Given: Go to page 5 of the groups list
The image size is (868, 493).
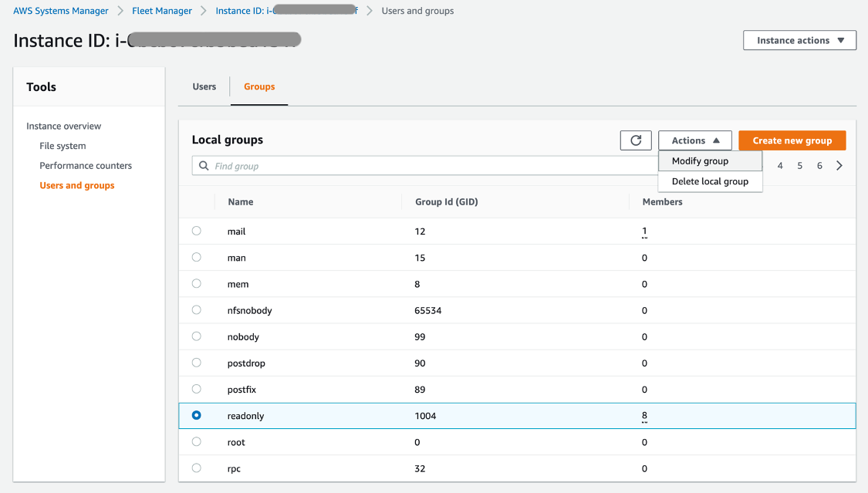Looking at the screenshot, I should tap(799, 165).
